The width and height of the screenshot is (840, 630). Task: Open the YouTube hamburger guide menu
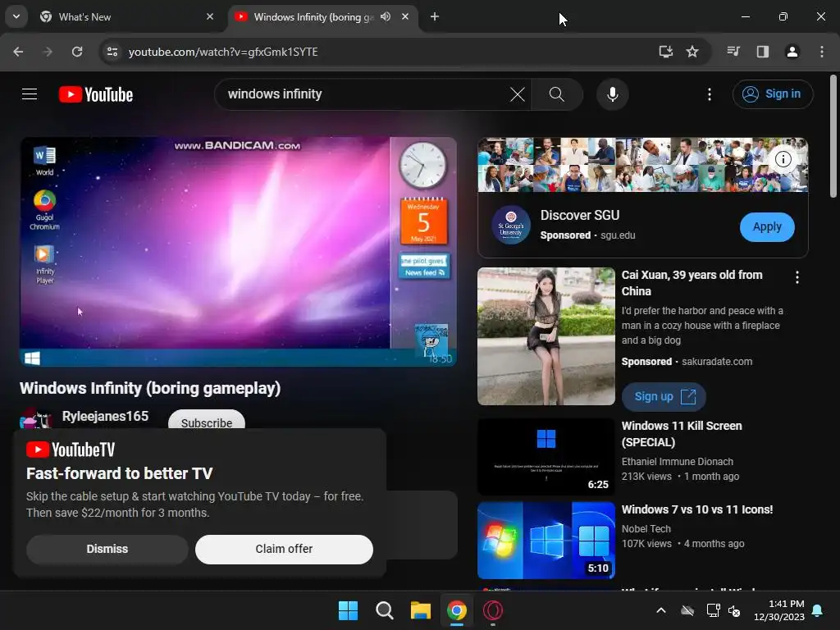click(x=30, y=94)
